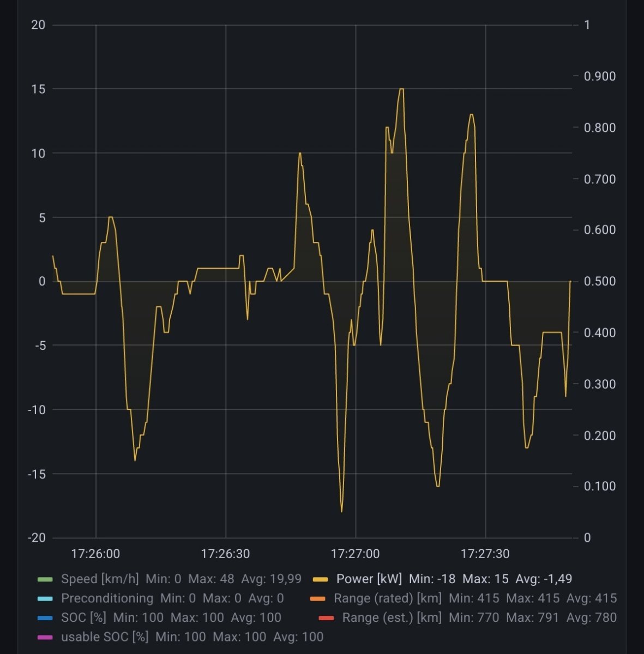Toggle the Speed [km/h] legend series
The image size is (644, 654).
pyautogui.click(x=100, y=579)
